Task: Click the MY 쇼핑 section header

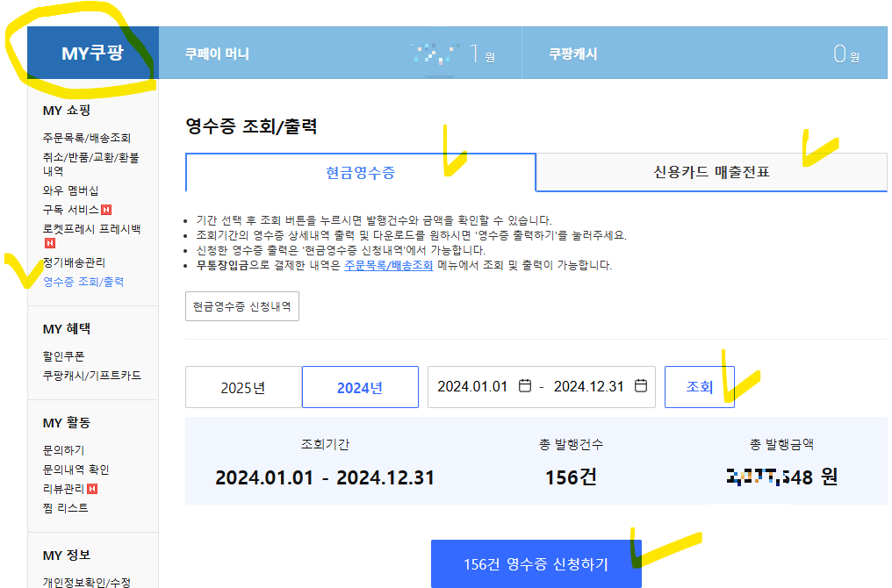Action: (67, 111)
